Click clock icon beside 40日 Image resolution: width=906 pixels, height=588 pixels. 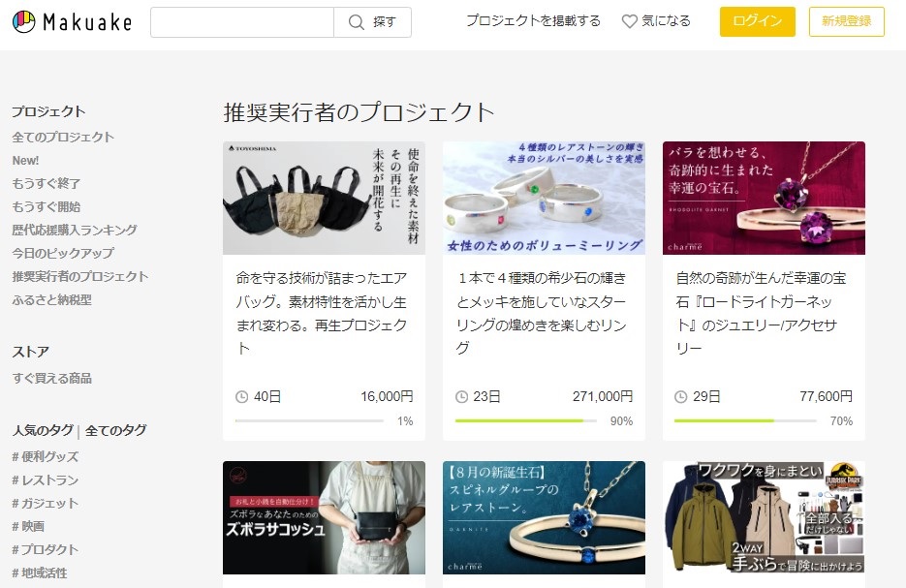[242, 396]
